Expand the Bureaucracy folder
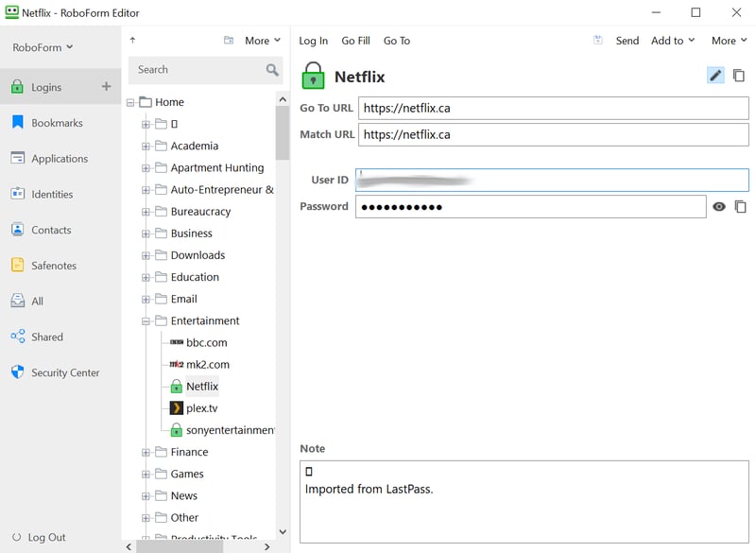Screen dimensions: 756x553 146,212
